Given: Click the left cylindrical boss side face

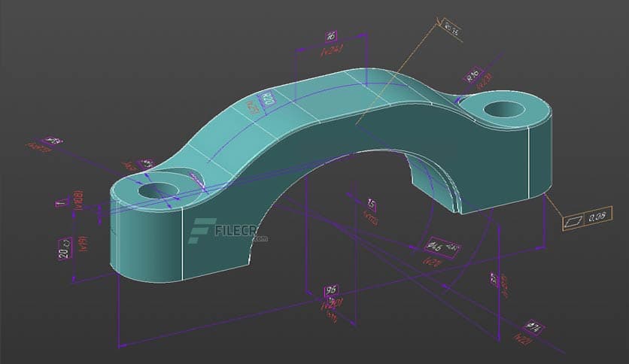Looking at the screenshot, I should click(143, 241).
